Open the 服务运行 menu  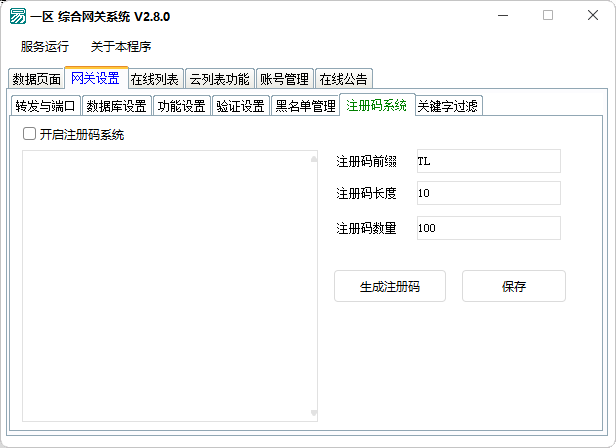[x=45, y=47]
